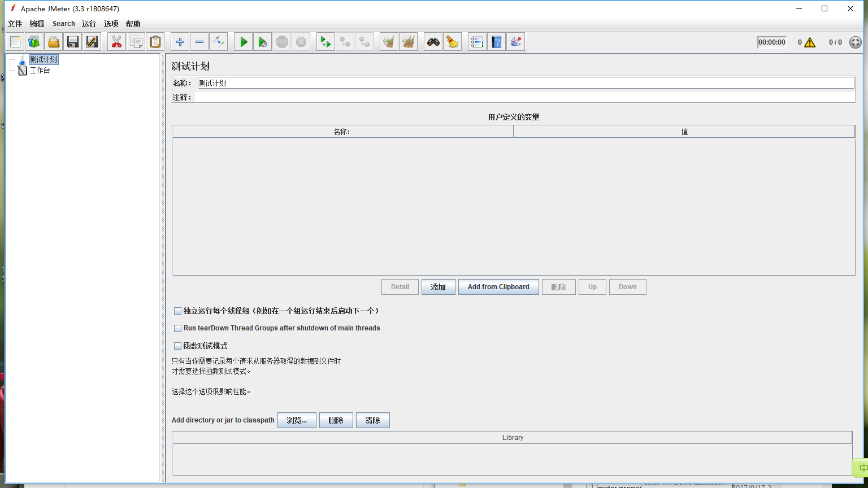Open the Templates icon in the toolbar
868x488 pixels.
pyautogui.click(x=34, y=42)
